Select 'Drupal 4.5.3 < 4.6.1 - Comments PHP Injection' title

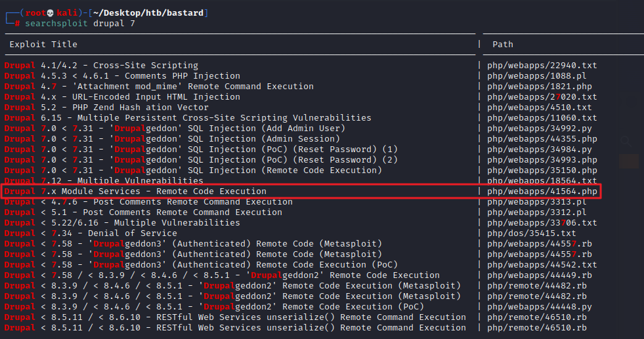pos(122,76)
